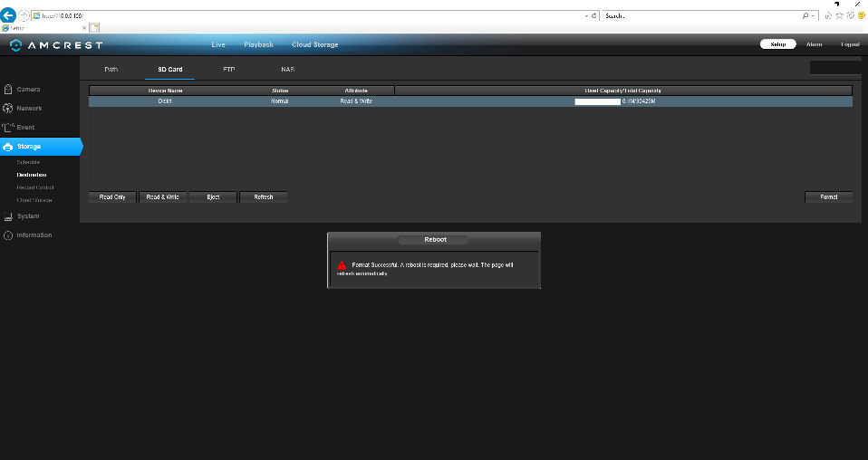Click the Status column header

(280, 91)
